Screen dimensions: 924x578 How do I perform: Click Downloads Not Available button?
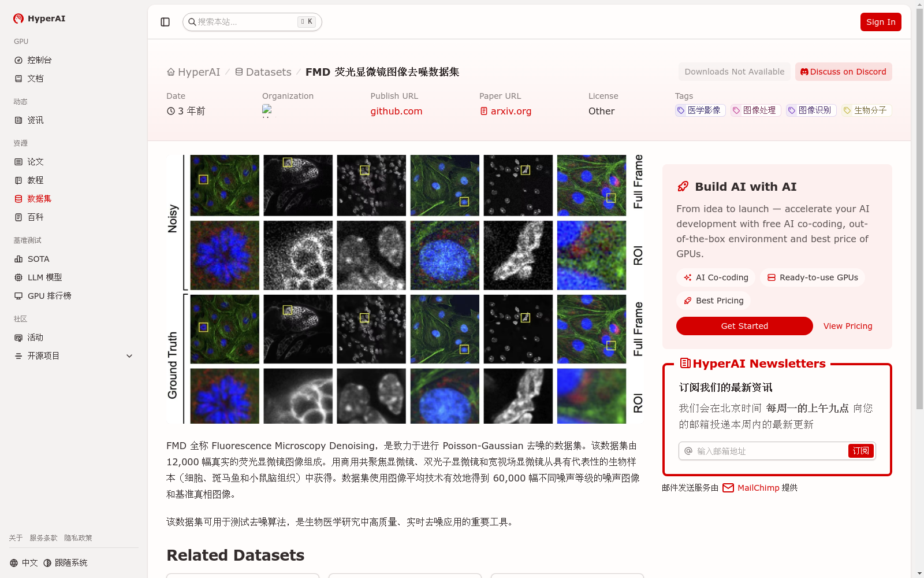coord(735,72)
